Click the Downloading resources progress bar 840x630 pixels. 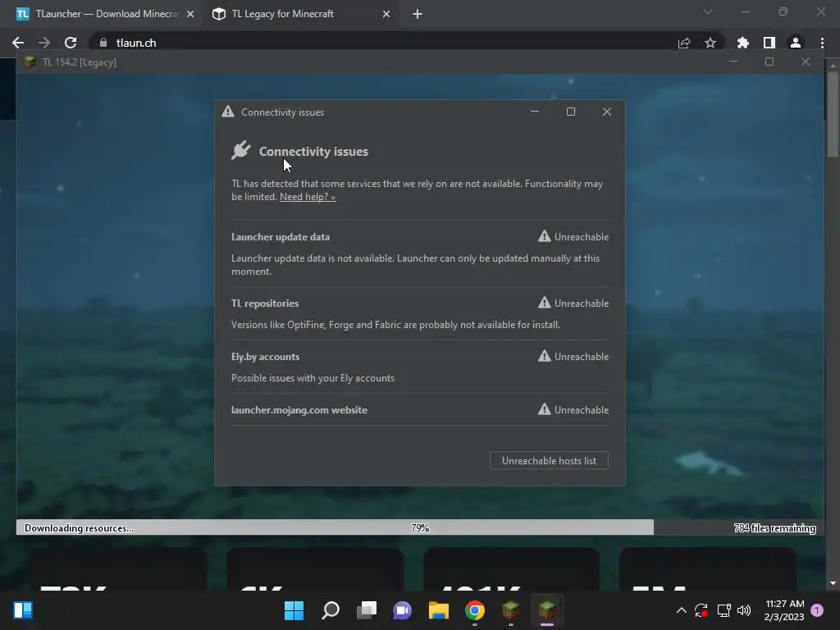[419, 527]
